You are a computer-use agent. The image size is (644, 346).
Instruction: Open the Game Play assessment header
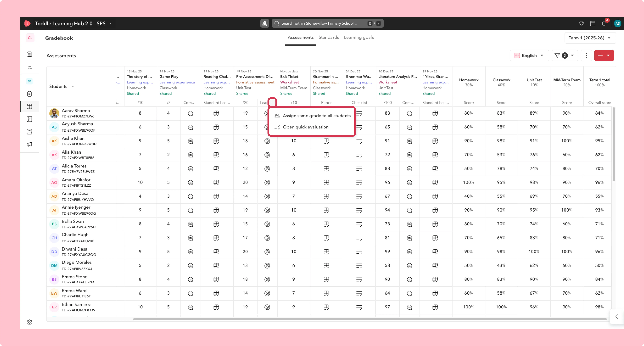[x=169, y=77]
